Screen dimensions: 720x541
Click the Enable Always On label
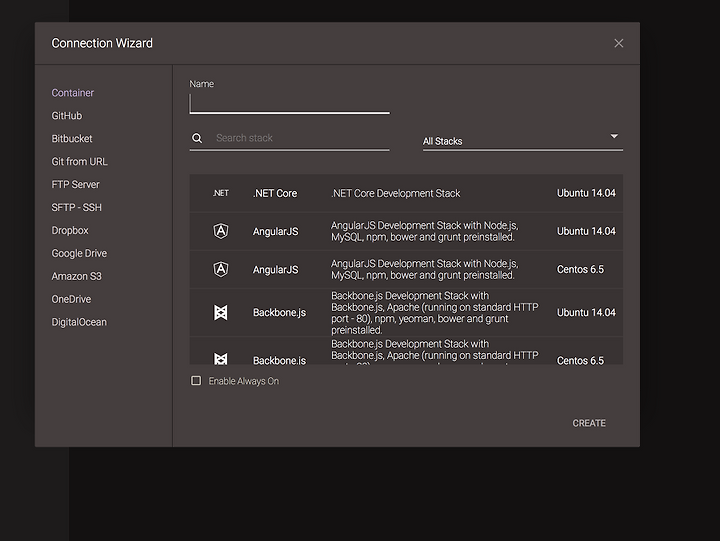point(243,381)
